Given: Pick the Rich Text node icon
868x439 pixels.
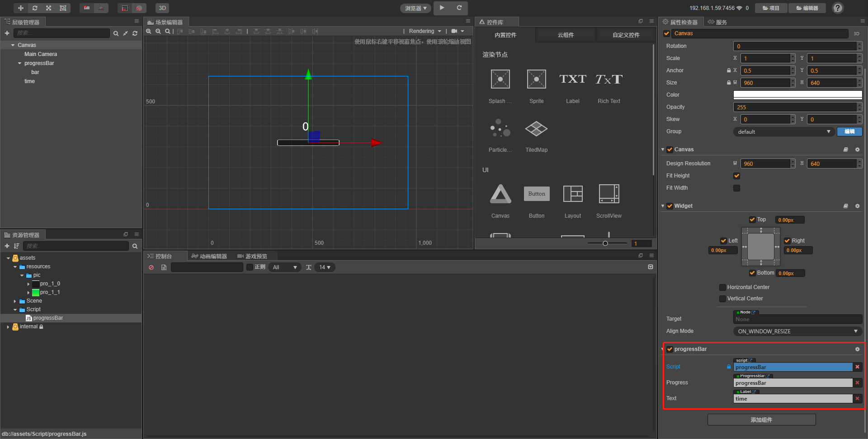Looking at the screenshot, I should pyautogui.click(x=609, y=79).
